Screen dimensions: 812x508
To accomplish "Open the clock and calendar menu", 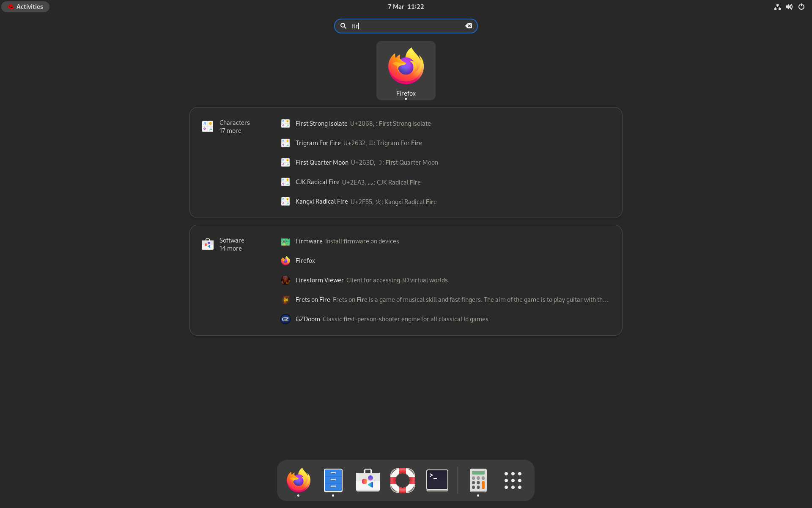I will [x=406, y=7].
